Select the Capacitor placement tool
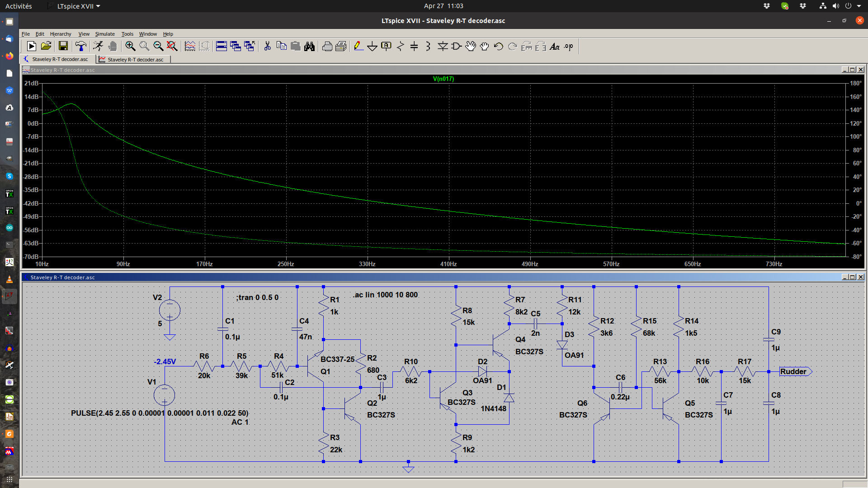 (x=414, y=46)
